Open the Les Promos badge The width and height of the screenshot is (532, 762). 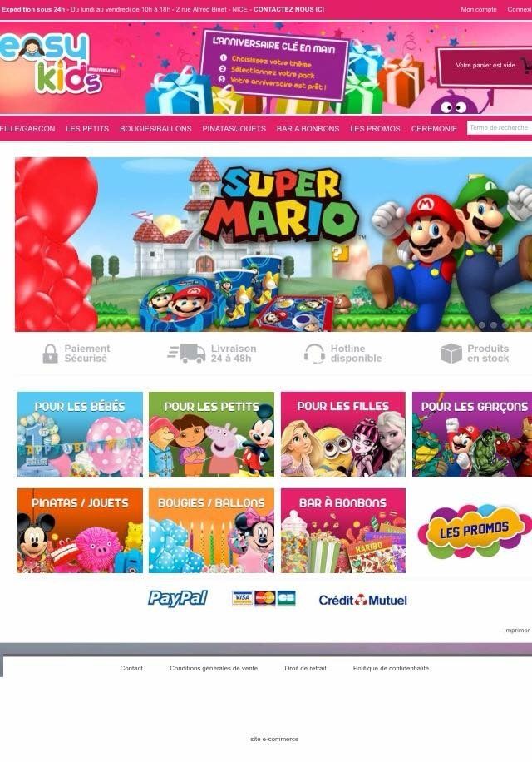click(x=473, y=531)
